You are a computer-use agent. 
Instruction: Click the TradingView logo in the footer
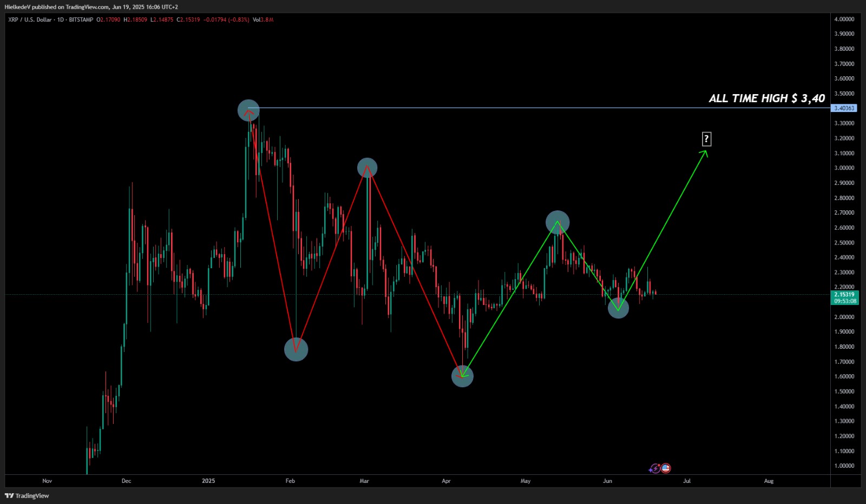click(27, 496)
